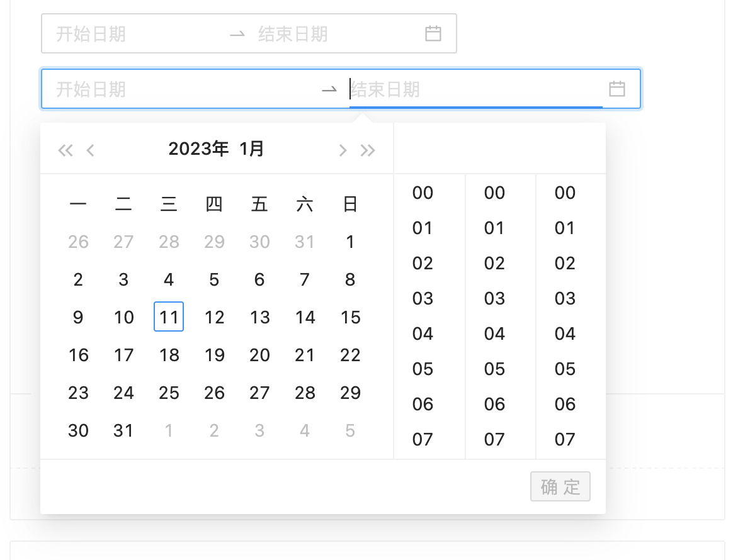733x560 pixels.
Task: Select January 25 in the calendar
Action: pos(168,393)
